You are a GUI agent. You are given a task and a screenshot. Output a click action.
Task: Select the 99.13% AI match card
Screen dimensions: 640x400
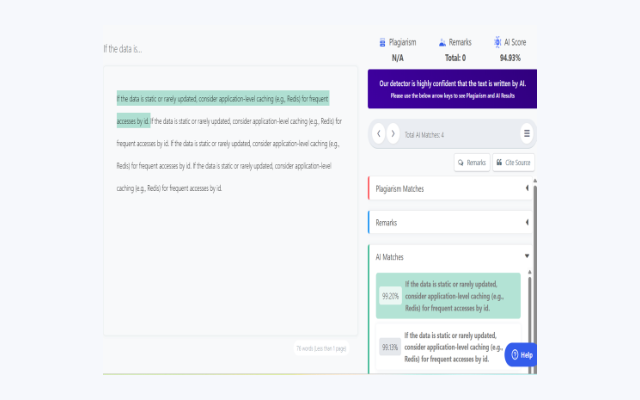448,347
